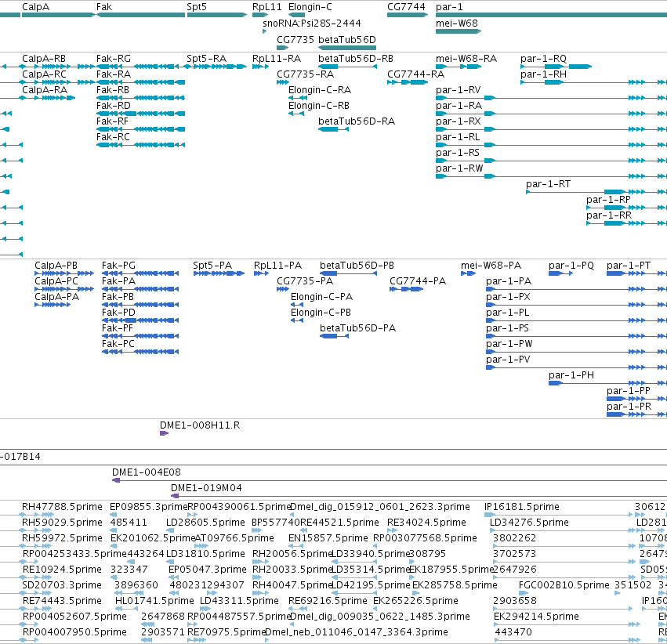Screen dimensions: 667x644
Task: Click EST HL01741.5prime
Action: (x=125, y=609)
